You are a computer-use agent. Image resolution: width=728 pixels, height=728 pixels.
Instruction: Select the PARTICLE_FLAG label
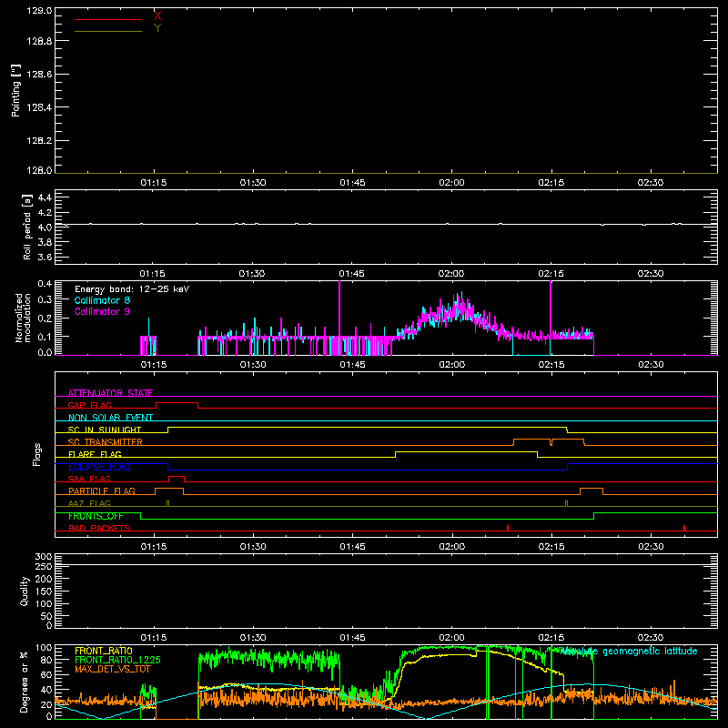(102, 490)
